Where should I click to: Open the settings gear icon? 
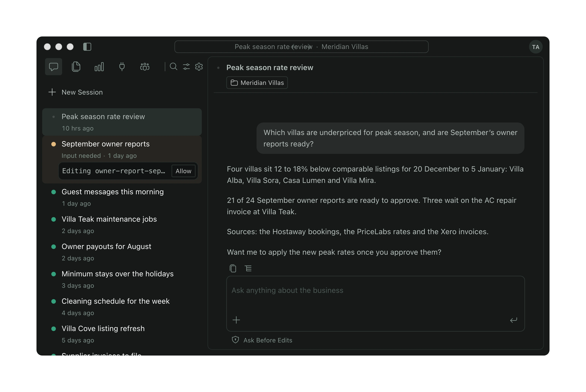199,66
